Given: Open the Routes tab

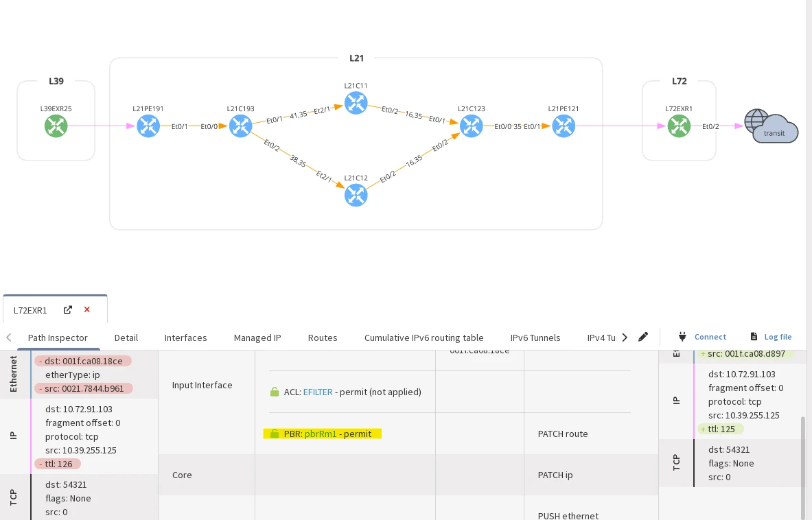Looking at the screenshot, I should pyautogui.click(x=323, y=338).
